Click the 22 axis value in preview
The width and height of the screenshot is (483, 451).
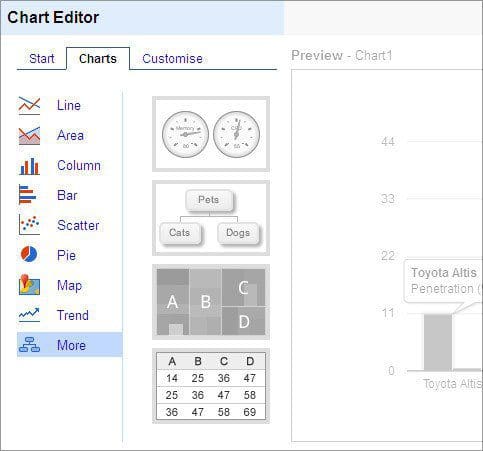[388, 256]
